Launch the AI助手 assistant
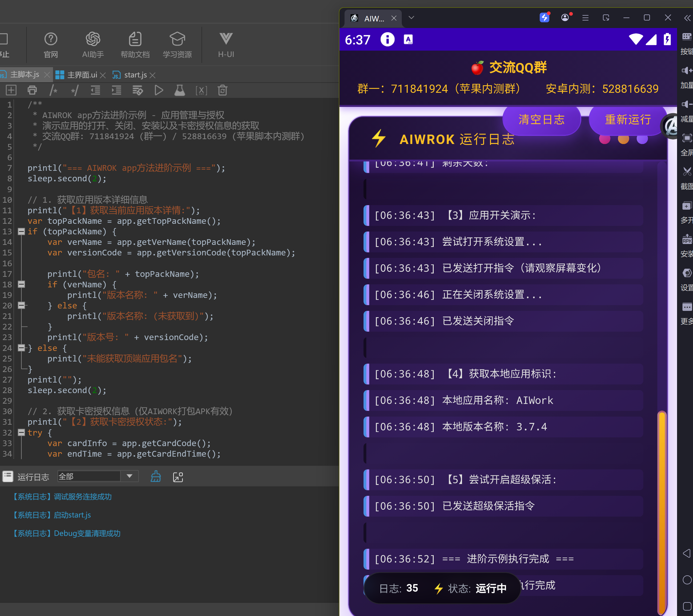 pos(93,45)
